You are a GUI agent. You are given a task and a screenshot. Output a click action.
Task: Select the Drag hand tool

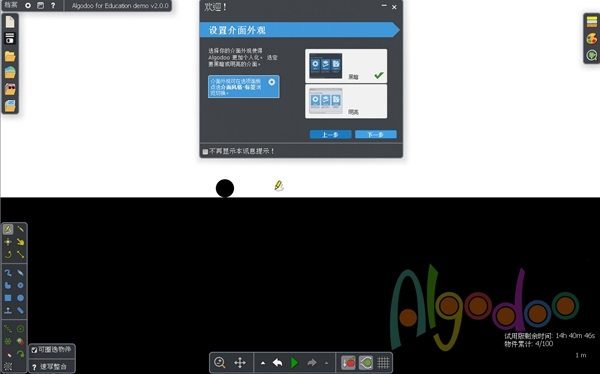(20, 242)
